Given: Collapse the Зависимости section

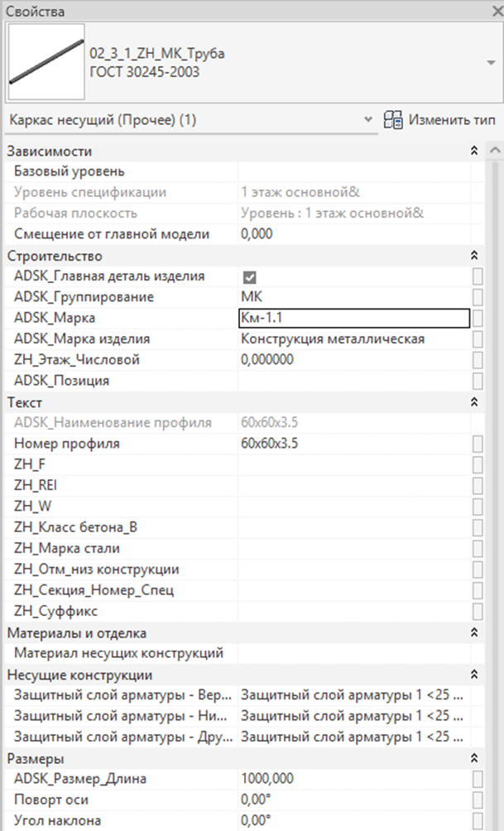Looking at the screenshot, I should [474, 151].
